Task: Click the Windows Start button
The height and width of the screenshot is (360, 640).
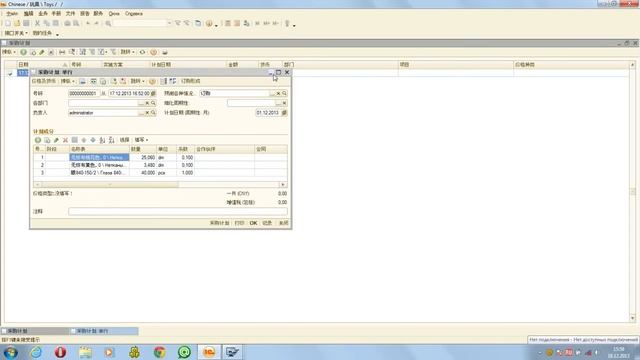Action: pos(11,352)
